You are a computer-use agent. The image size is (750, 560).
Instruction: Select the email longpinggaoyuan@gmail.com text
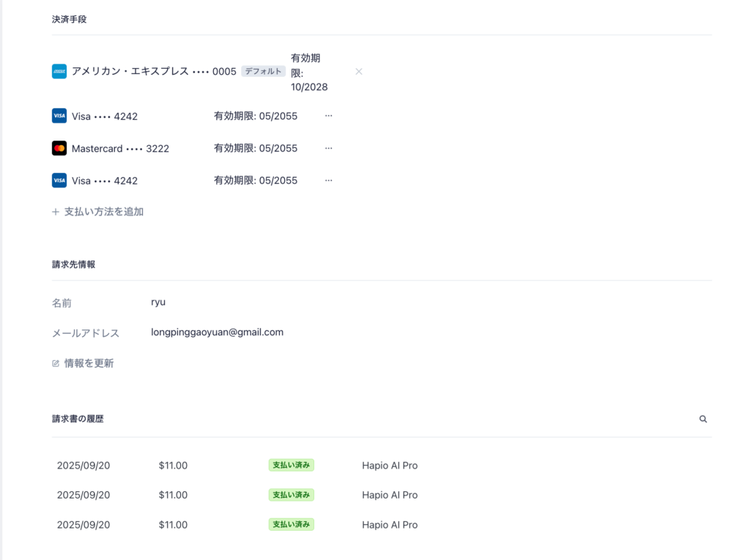(x=217, y=332)
